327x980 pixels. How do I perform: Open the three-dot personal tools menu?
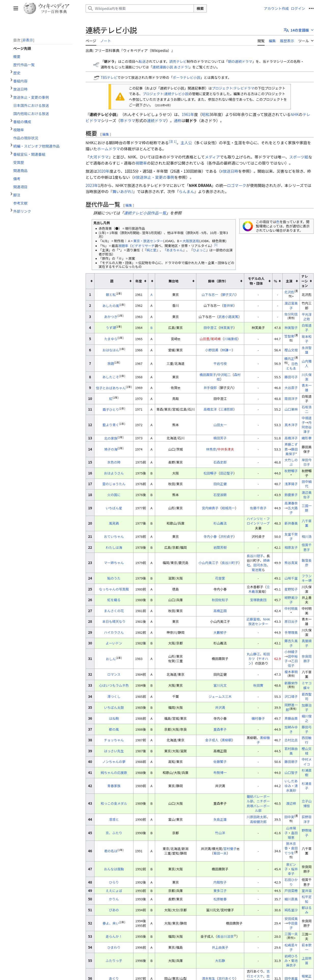[311, 8]
